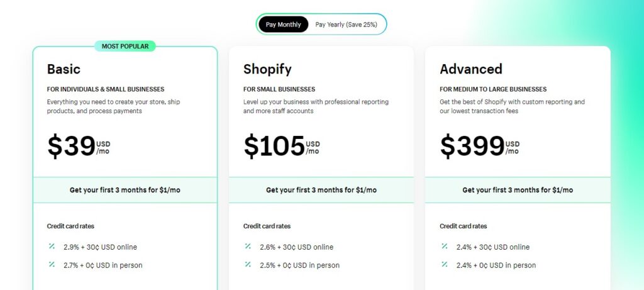This screenshot has width=644, height=290.
Task: Click the percent icon beside Advanced 2.4% online rate
Action: (x=445, y=247)
